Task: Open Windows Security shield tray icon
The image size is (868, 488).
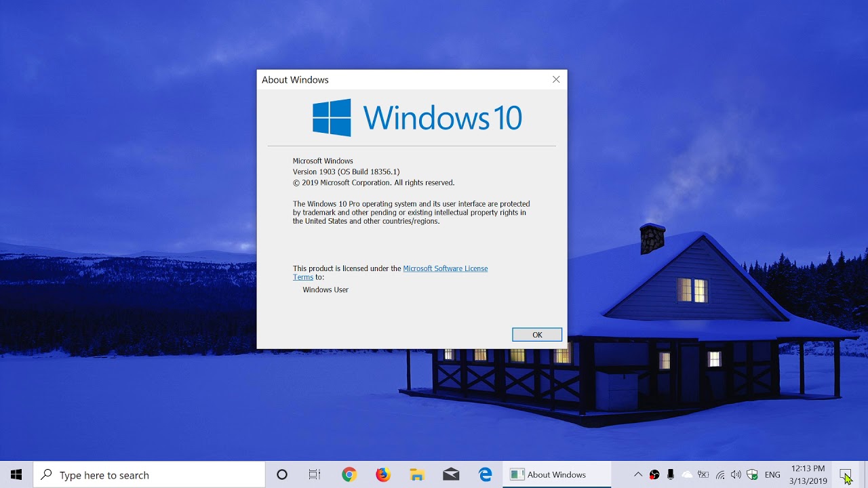Action: click(x=752, y=474)
